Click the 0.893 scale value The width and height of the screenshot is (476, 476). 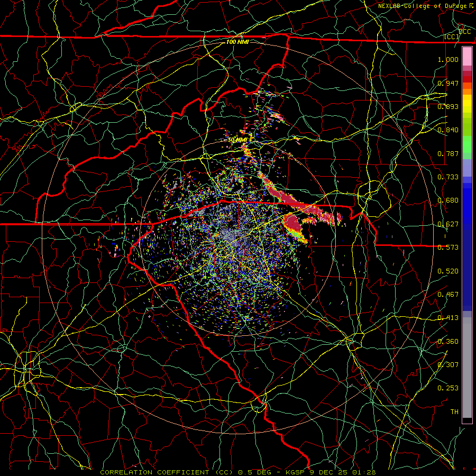click(x=448, y=106)
